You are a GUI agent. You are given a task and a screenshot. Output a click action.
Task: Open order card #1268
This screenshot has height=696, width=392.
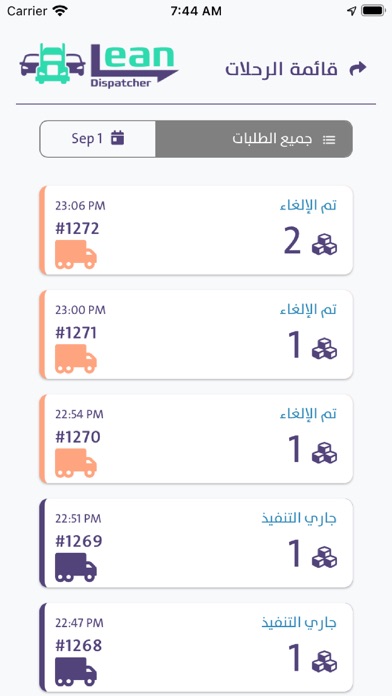196,647
